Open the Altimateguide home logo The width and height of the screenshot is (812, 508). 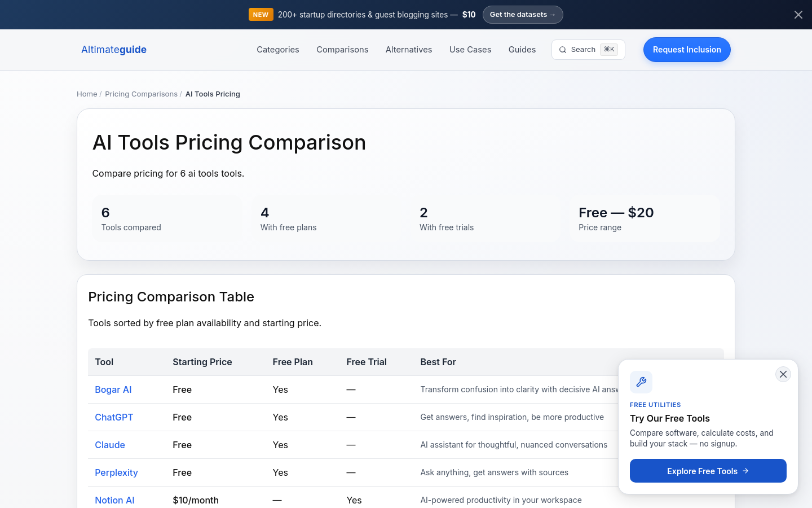tap(114, 50)
